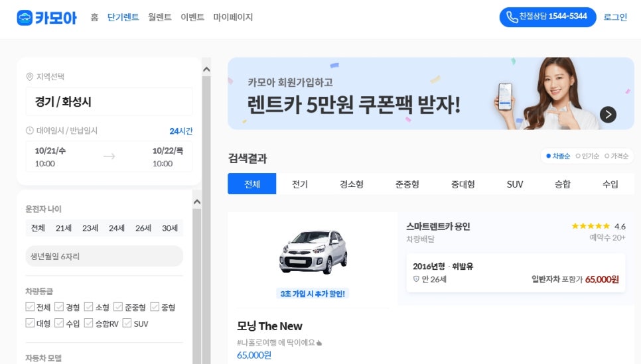Open the 월렌트 menu
The image size is (641, 364).
(160, 17)
